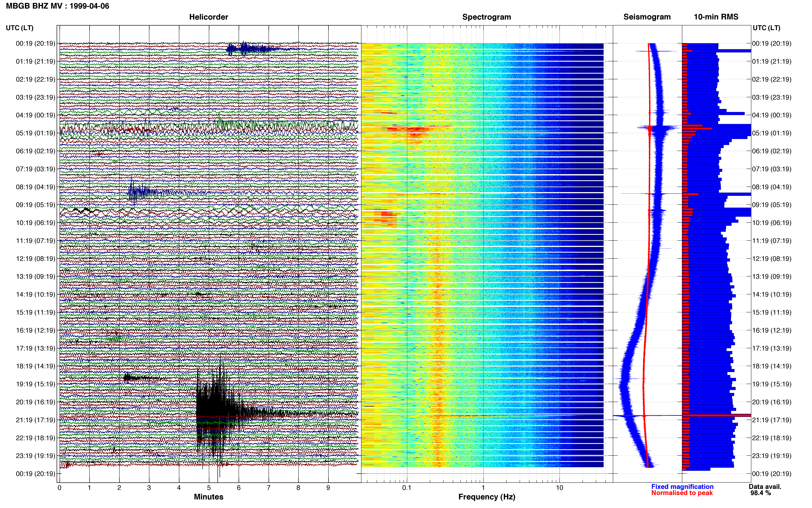Select the 'Spectrogram' panel heading

(487, 17)
